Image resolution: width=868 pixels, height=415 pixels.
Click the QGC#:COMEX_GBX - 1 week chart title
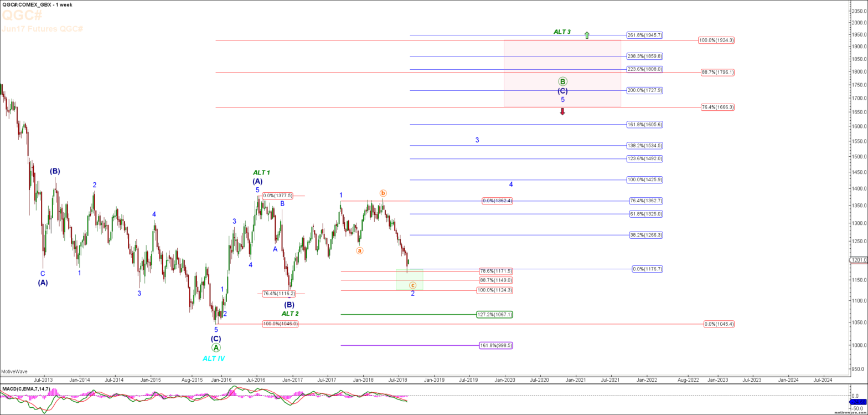point(37,4)
